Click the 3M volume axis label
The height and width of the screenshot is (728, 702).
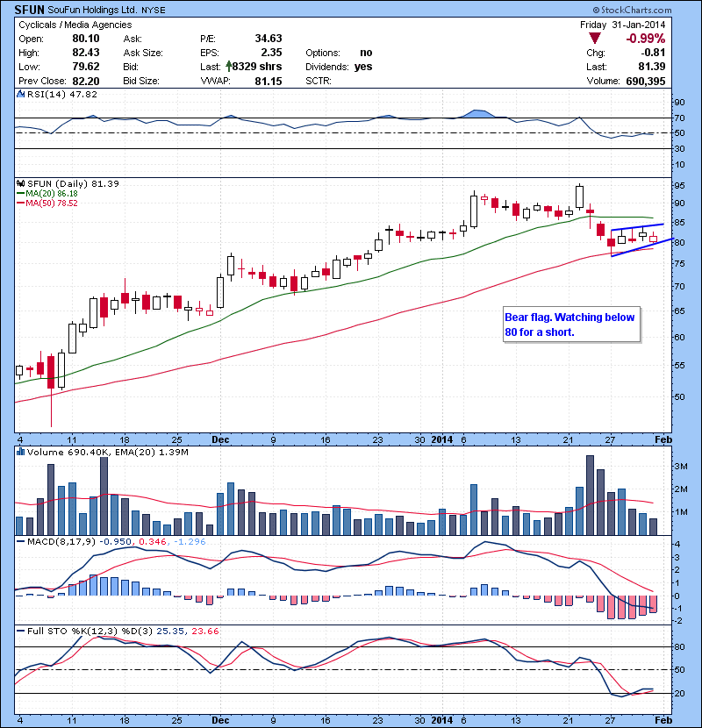[x=681, y=466]
